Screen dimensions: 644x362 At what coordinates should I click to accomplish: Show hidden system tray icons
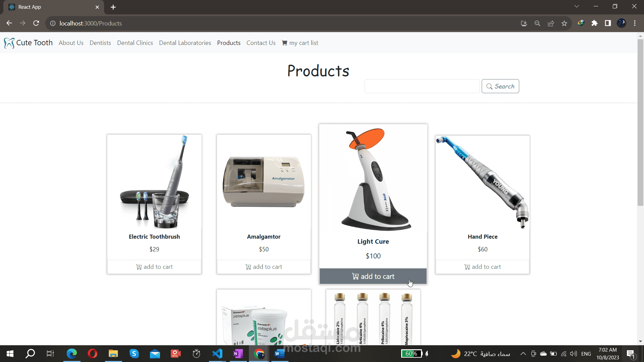coord(523,354)
